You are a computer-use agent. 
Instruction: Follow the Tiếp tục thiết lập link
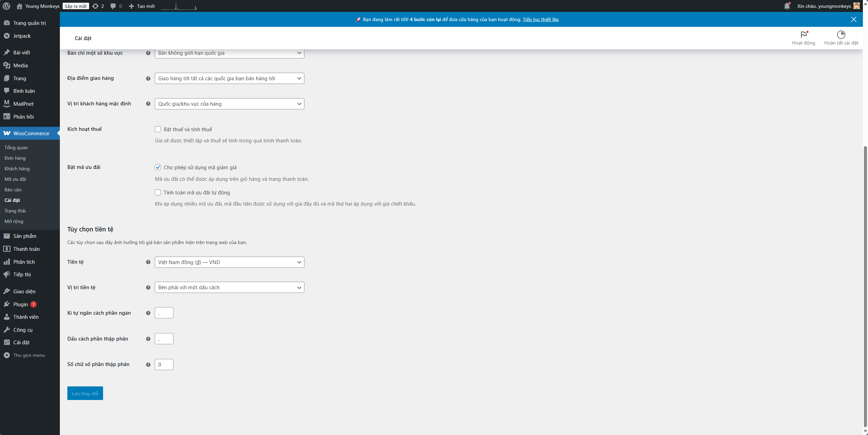coord(540,19)
